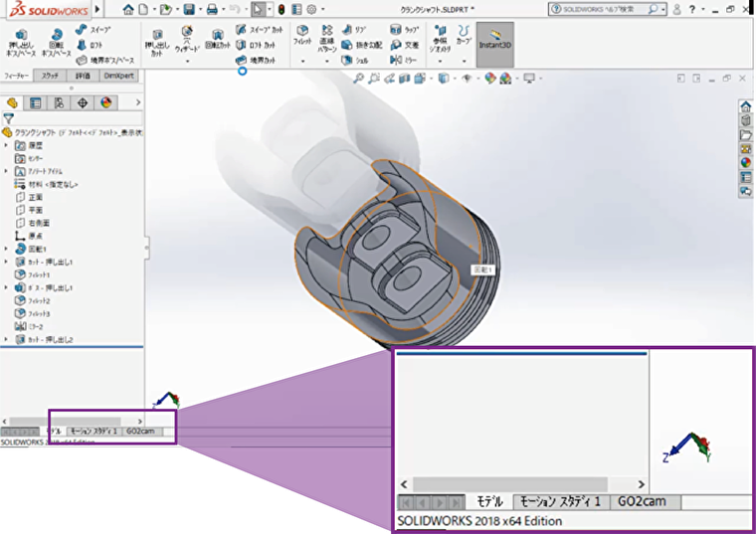Expand the カット-押し出し1 feature node
The width and height of the screenshot is (756, 534).
point(6,262)
